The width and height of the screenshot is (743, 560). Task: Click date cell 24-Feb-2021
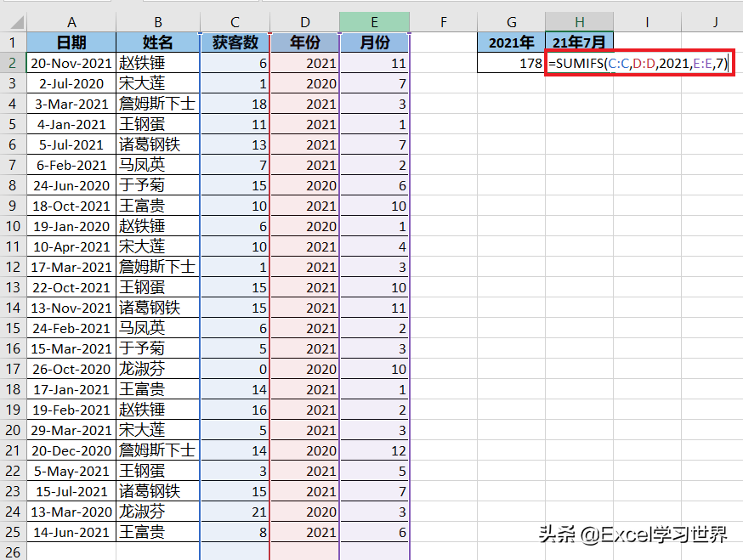[x=71, y=328]
